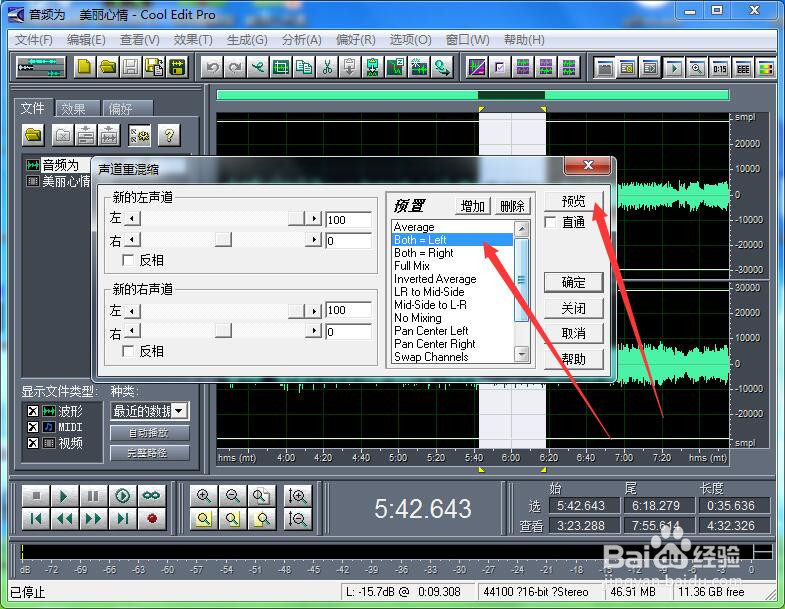Click the Copy toolbar icon
The width and height of the screenshot is (785, 609).
click(x=304, y=67)
